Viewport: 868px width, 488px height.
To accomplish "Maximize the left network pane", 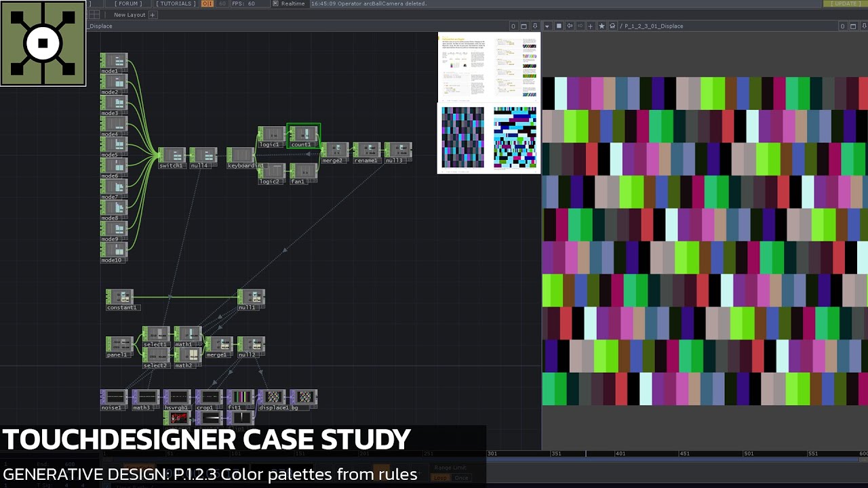I will (524, 26).
